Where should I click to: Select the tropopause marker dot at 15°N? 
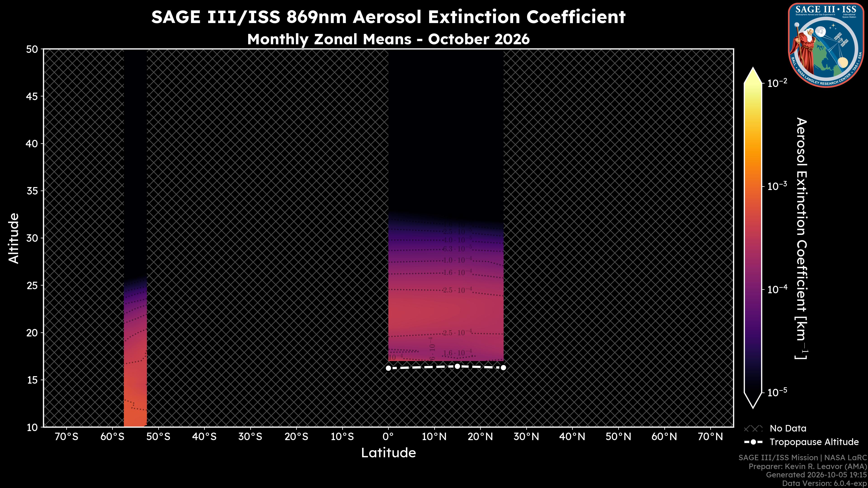tap(457, 366)
